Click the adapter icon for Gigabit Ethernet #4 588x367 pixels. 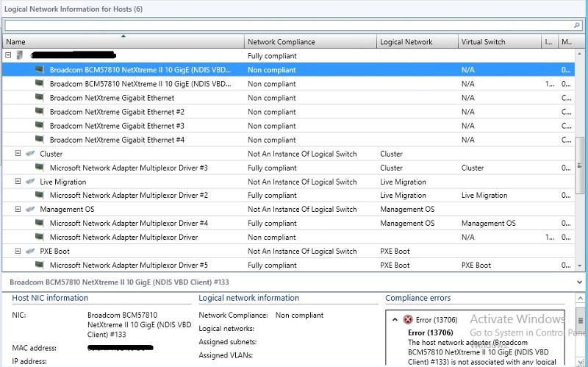tap(40, 139)
